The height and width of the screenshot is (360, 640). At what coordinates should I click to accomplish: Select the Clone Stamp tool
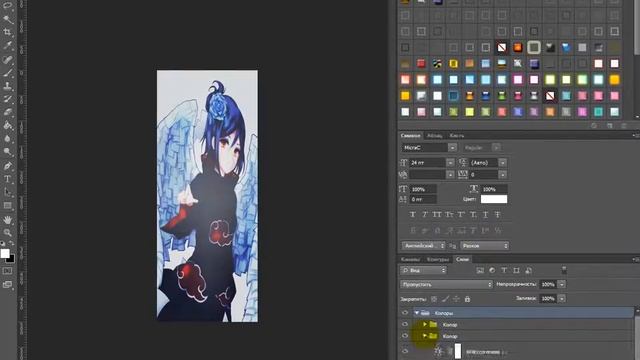click(x=7, y=86)
